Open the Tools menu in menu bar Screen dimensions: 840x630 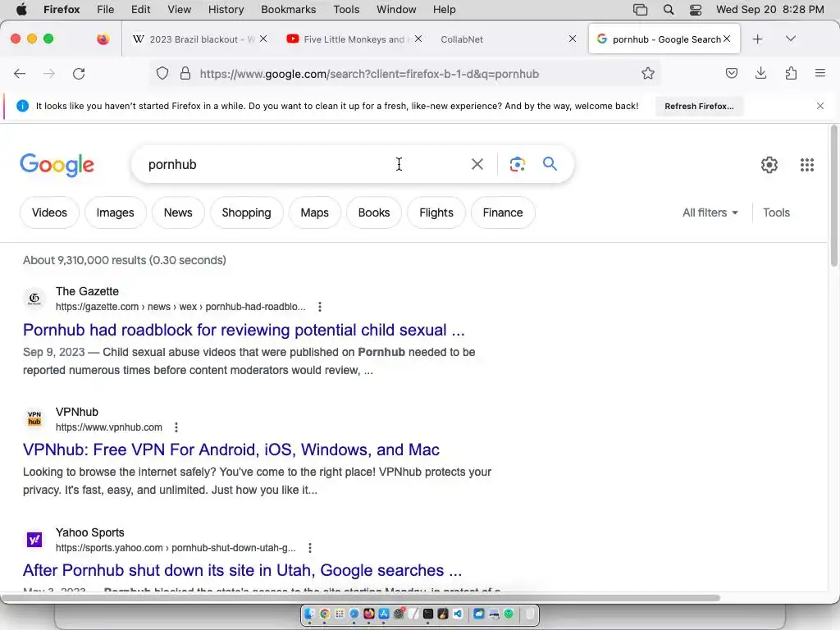(x=346, y=9)
